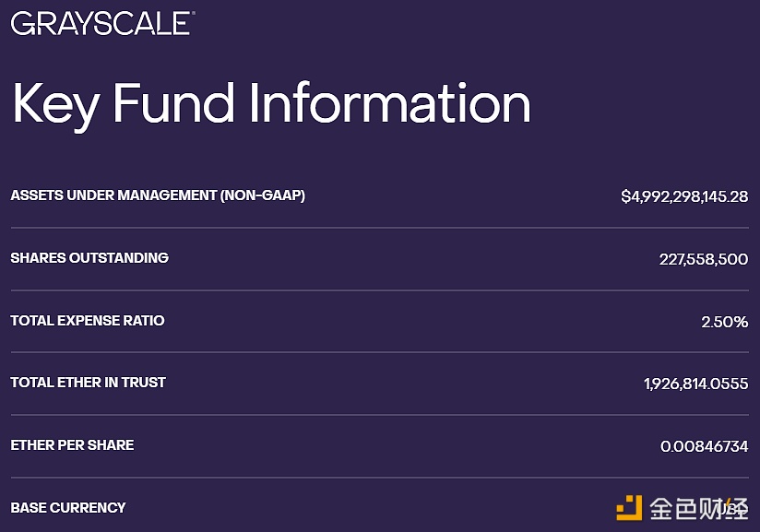
Task: Select the Shares Outstanding label
Action: [x=89, y=258]
